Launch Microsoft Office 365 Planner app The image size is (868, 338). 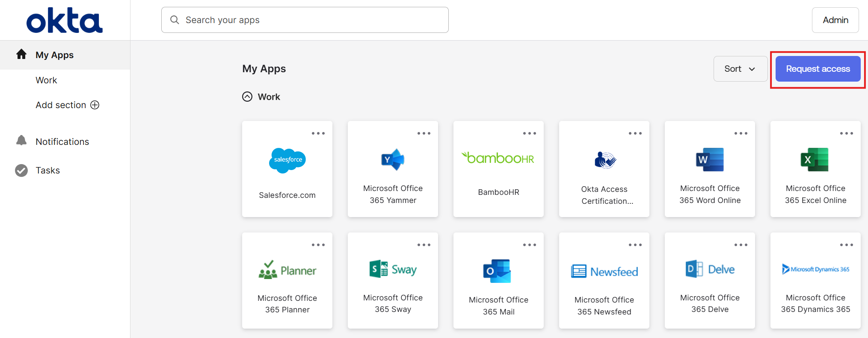click(287, 271)
